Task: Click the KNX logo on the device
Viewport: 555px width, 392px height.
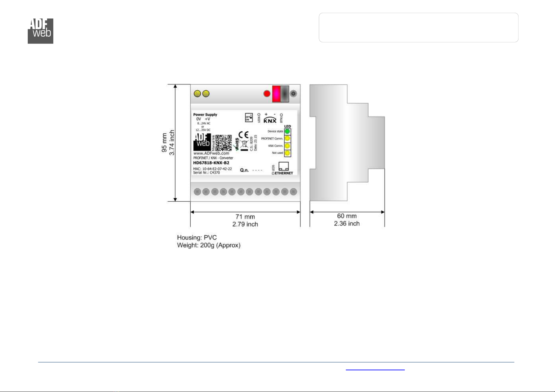Action: pos(270,120)
